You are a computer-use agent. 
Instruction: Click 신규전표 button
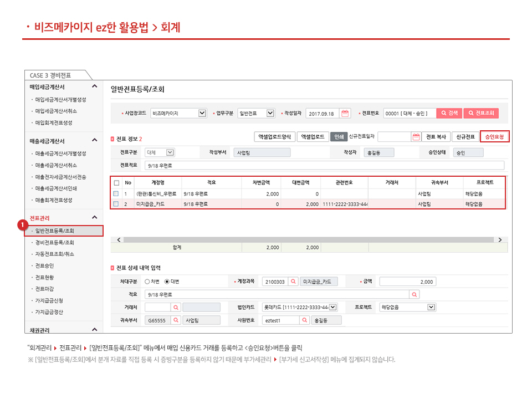pos(465,137)
